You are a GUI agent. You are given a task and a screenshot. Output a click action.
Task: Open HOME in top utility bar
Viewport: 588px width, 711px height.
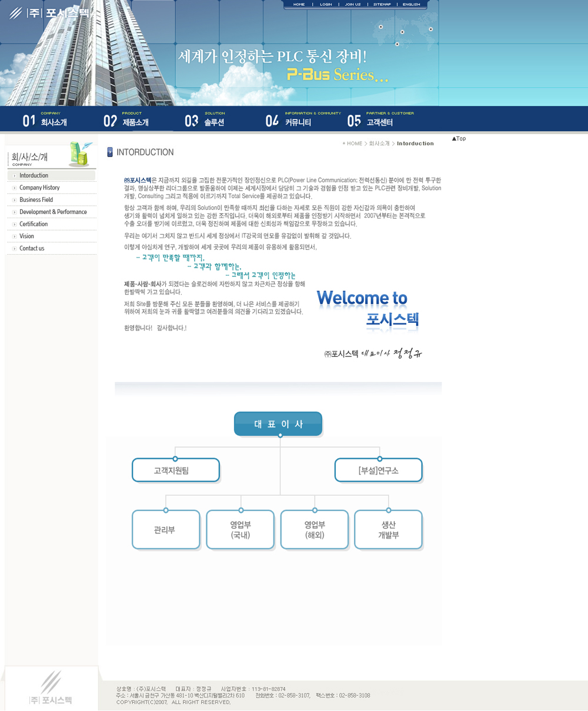299,5
